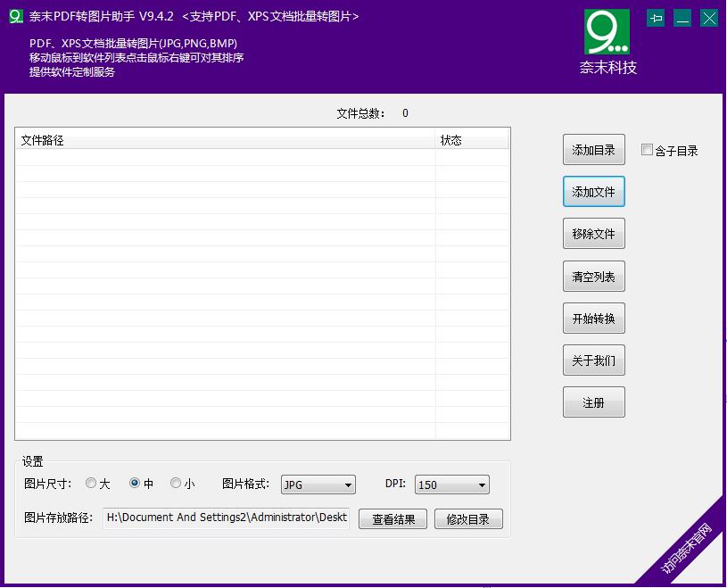Click the 注册 button

coord(593,402)
